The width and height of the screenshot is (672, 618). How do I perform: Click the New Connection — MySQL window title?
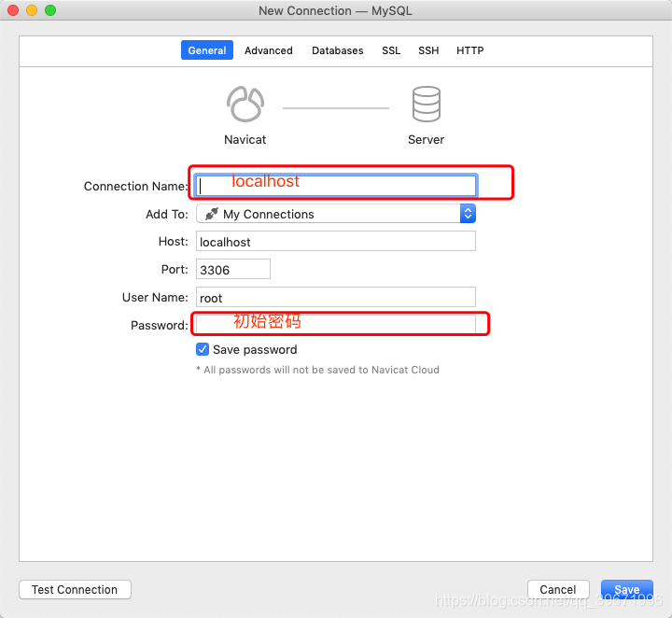[336, 10]
